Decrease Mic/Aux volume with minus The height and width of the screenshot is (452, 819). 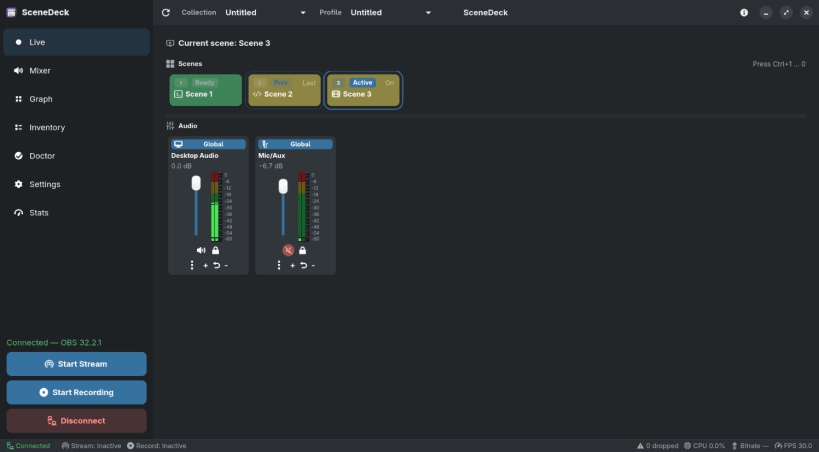(x=313, y=265)
